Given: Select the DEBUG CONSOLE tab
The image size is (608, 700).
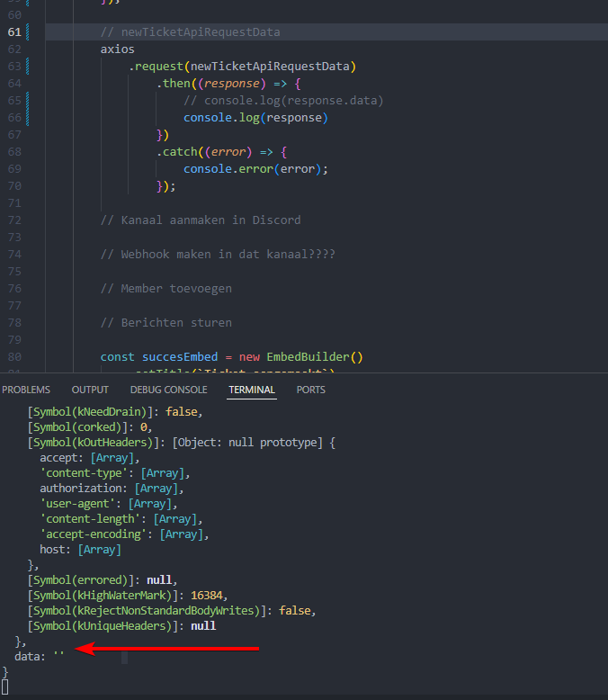Looking at the screenshot, I should pos(168,390).
